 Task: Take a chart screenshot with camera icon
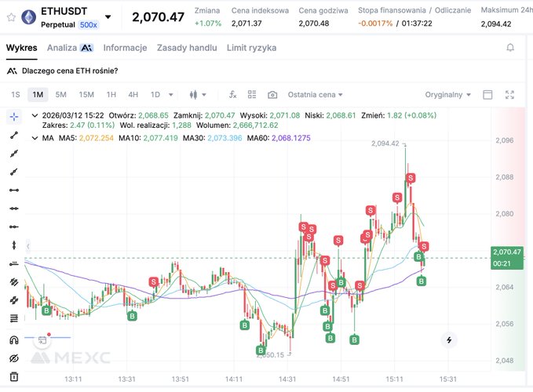coord(272,94)
